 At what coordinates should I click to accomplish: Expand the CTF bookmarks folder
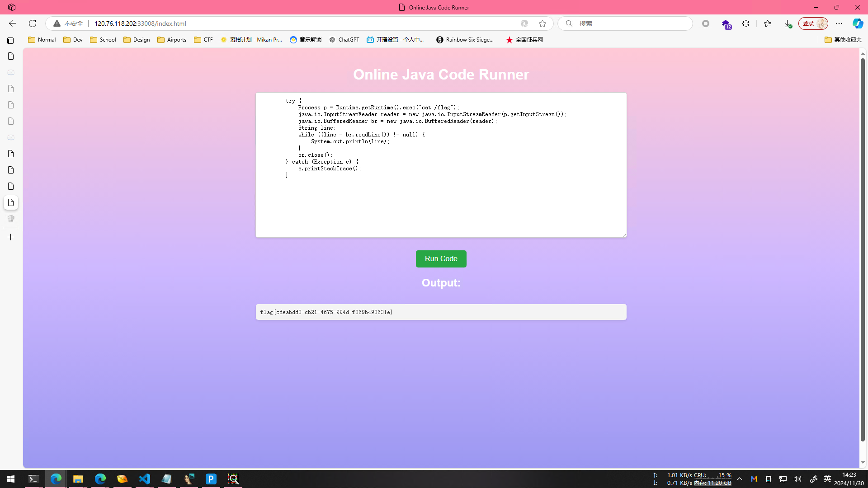coord(203,40)
